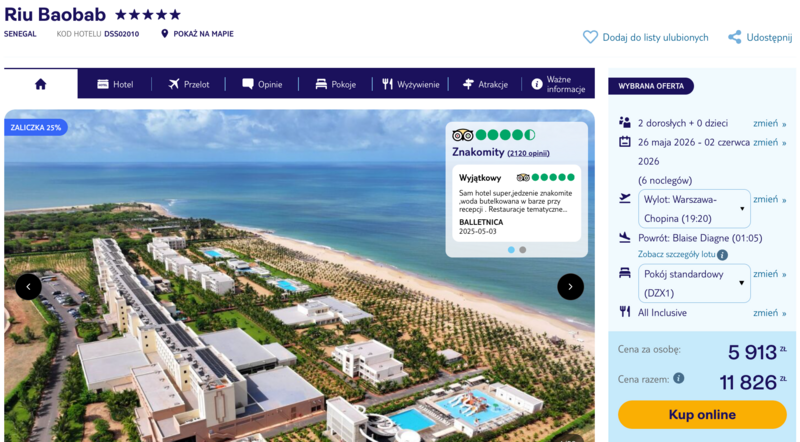800x442 pixels.
Task: Select the second review carousel dot
Action: 522,250
